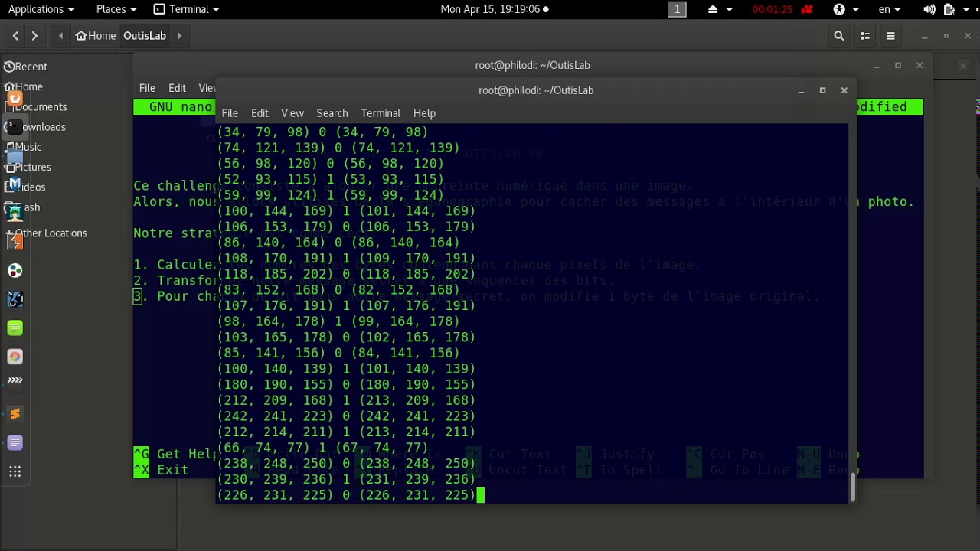The height and width of the screenshot is (551, 980).
Task: Click the red screen recording camera icon
Action: [805, 9]
